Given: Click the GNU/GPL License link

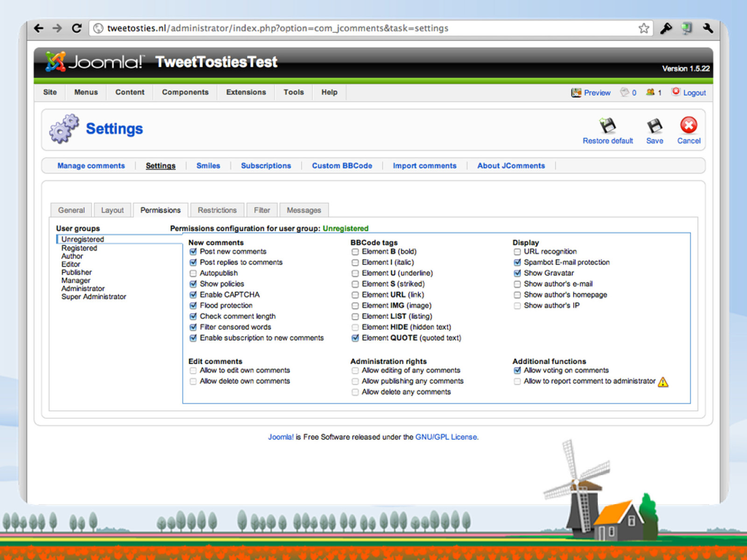Looking at the screenshot, I should (446, 437).
